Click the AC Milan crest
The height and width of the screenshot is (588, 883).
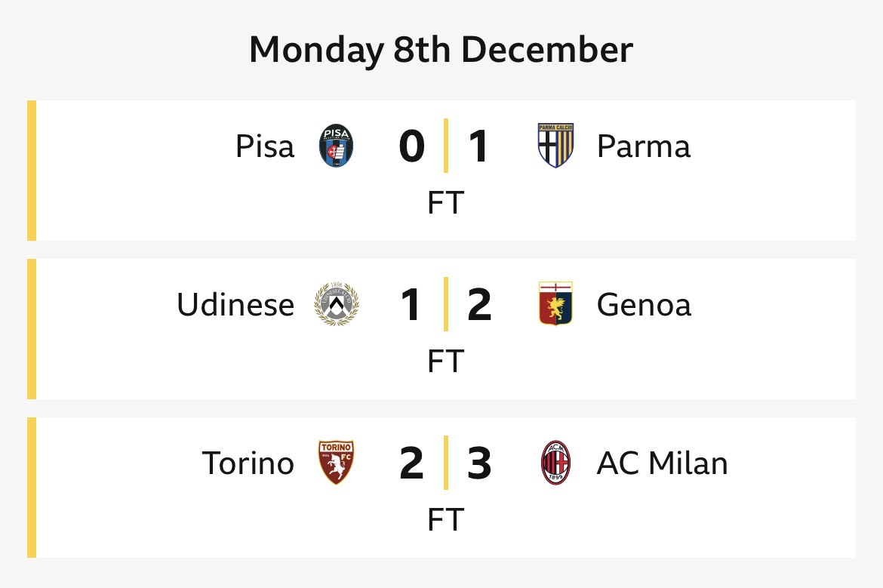pyautogui.click(x=555, y=463)
